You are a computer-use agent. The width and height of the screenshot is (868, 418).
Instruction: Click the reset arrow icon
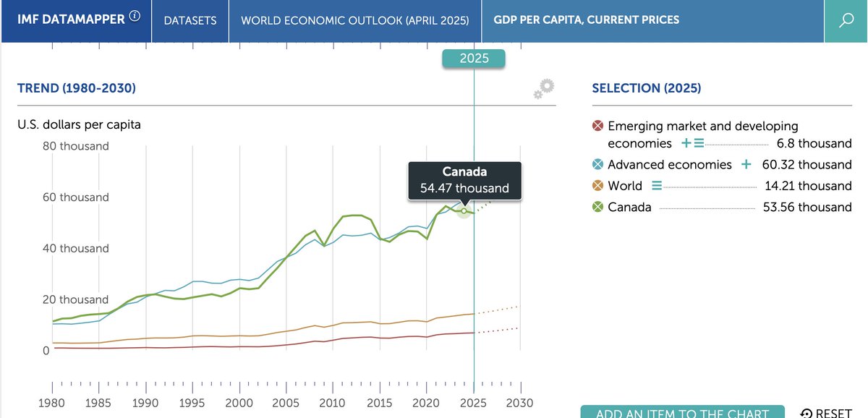(806, 414)
